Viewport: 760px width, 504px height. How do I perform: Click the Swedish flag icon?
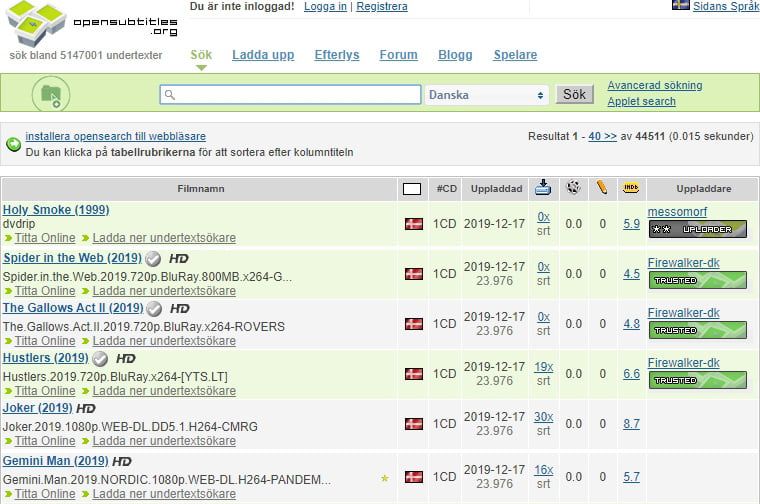pyautogui.click(x=681, y=5)
